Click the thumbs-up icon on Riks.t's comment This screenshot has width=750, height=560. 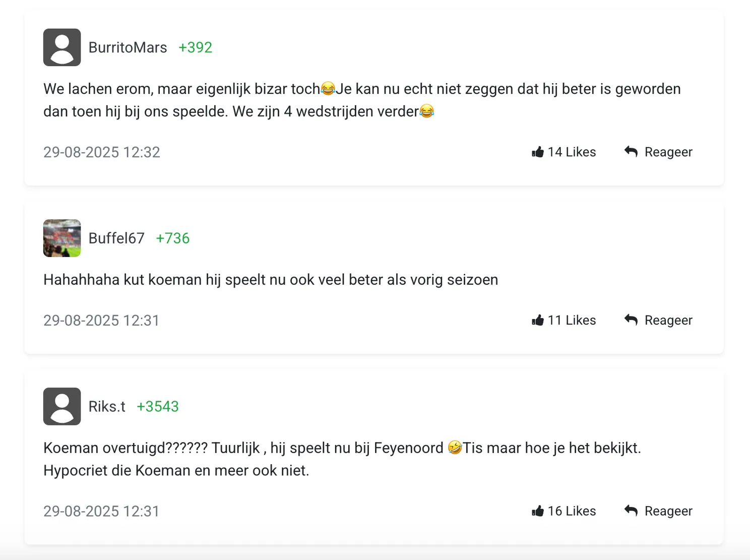(x=538, y=511)
